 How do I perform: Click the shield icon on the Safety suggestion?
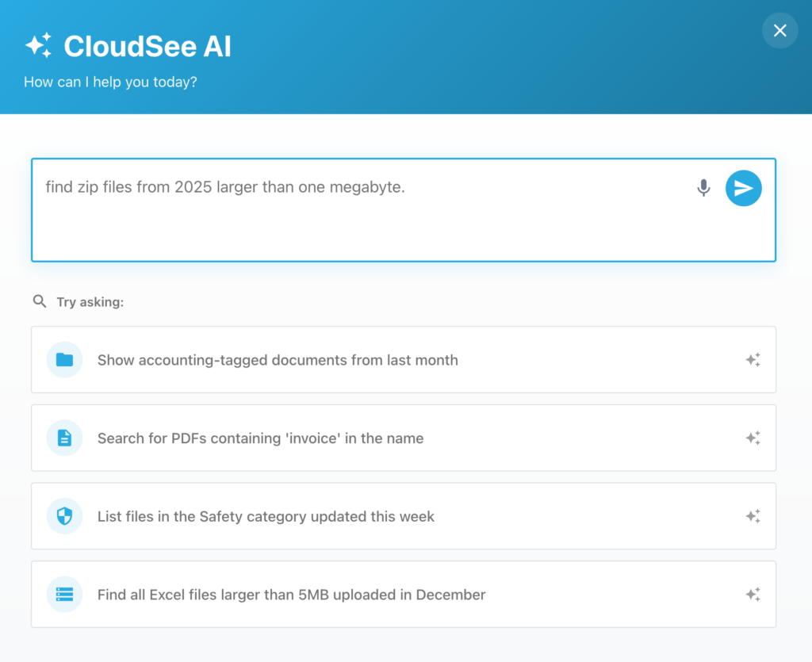coord(64,516)
